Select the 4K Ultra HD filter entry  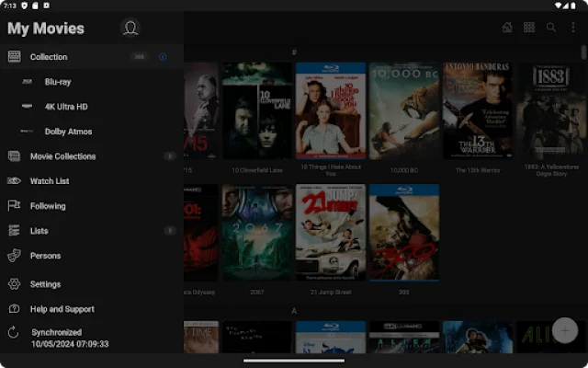click(x=92, y=107)
